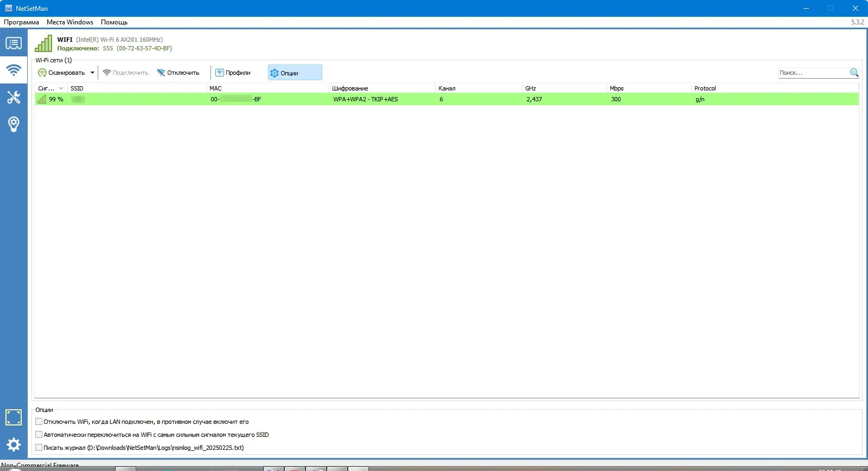Click the Подключить button
The image size is (868, 471).
pyautogui.click(x=125, y=73)
